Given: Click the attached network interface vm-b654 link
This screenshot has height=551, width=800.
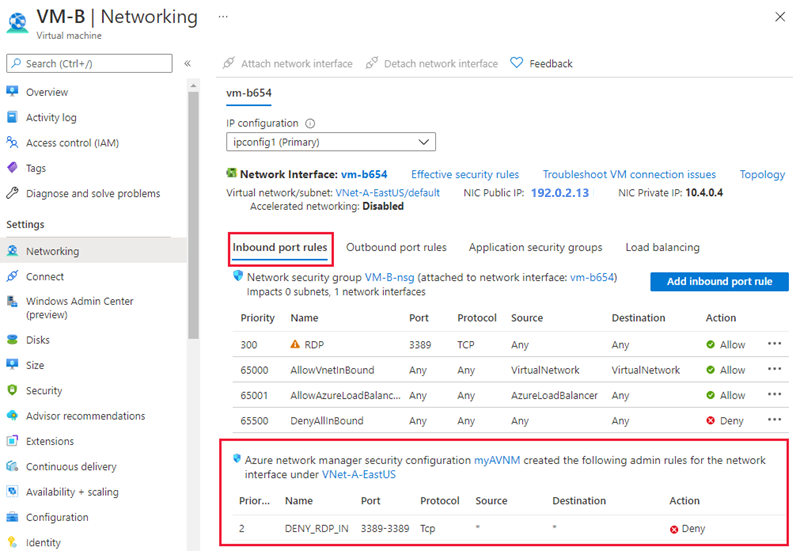Looking at the screenshot, I should [592, 278].
